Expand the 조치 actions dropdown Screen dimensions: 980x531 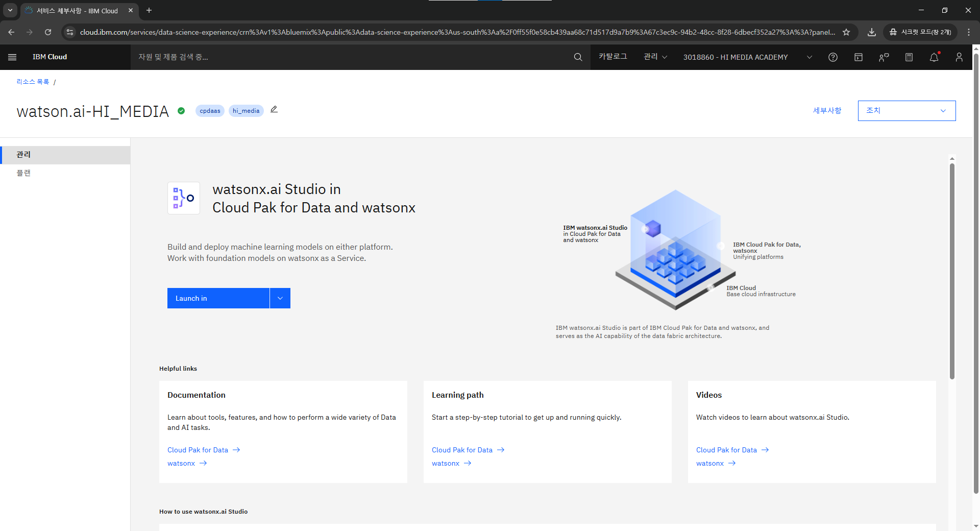coord(906,111)
